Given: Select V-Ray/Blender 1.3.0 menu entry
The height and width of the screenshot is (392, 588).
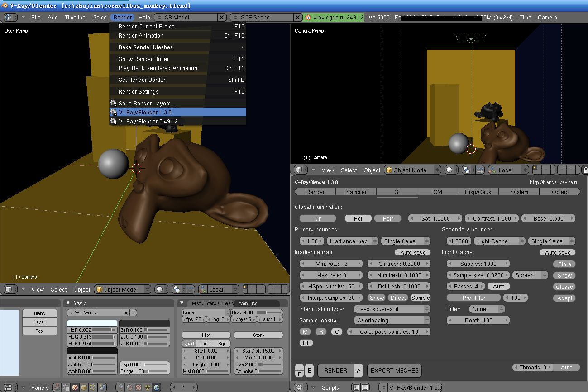Looking at the screenshot, I should pos(178,112).
